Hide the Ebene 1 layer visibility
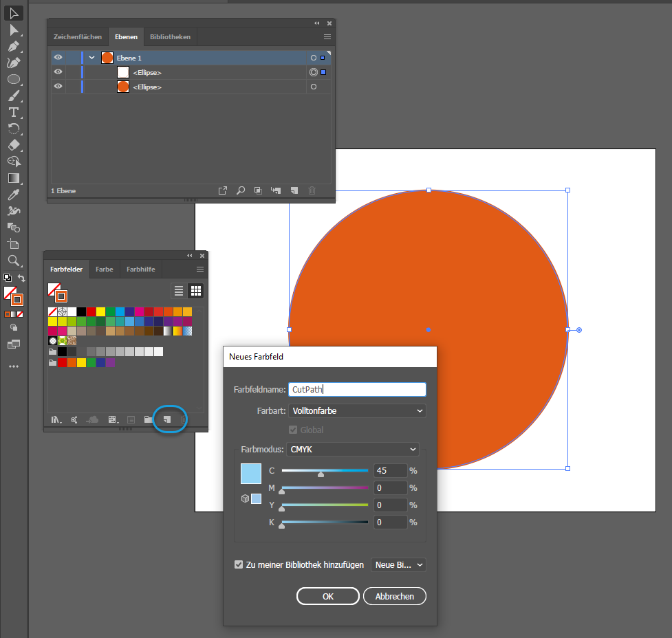 pos(58,58)
